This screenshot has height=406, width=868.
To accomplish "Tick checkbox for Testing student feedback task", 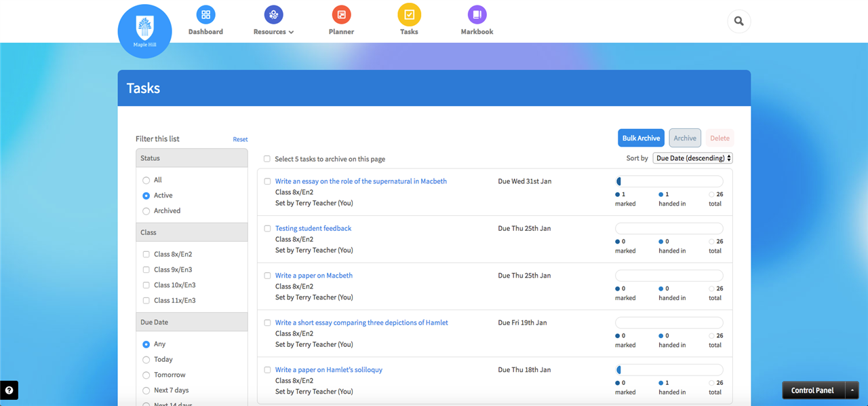I will tap(267, 229).
